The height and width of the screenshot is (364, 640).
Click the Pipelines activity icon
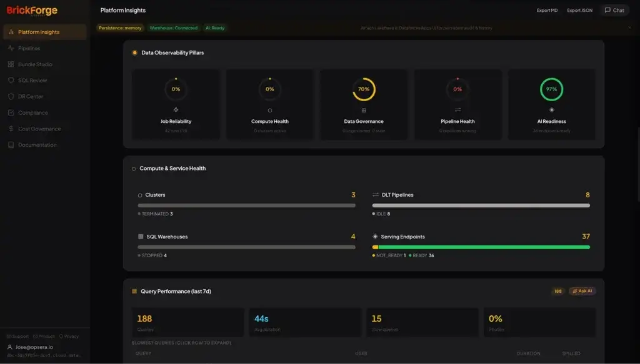11,48
